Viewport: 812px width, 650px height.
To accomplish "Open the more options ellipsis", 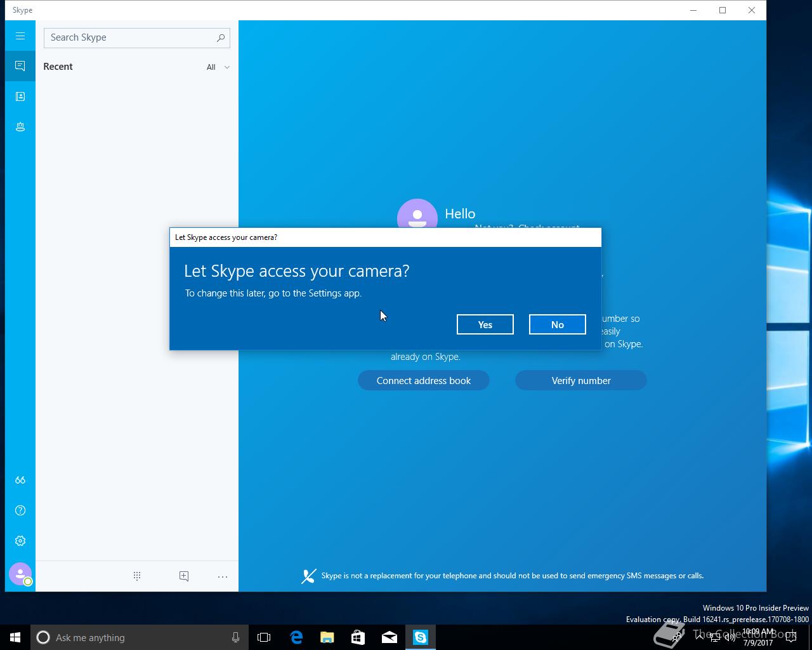I will click(223, 576).
